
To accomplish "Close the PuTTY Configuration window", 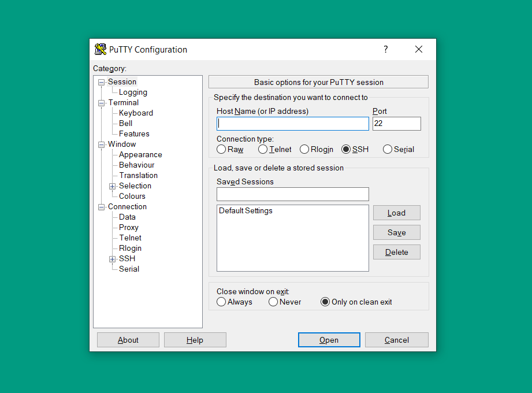I will (x=419, y=49).
